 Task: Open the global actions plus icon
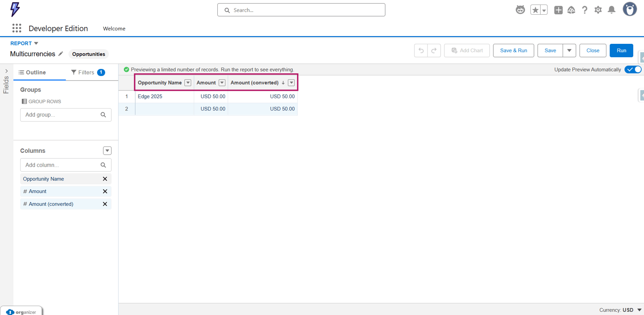point(558,10)
